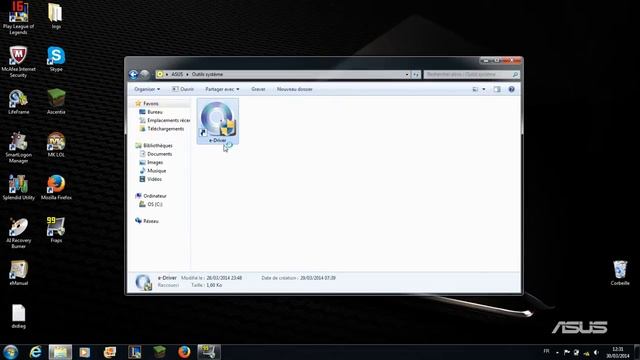
Task: Click the Explorer Forward navigation arrow
Action: point(144,74)
